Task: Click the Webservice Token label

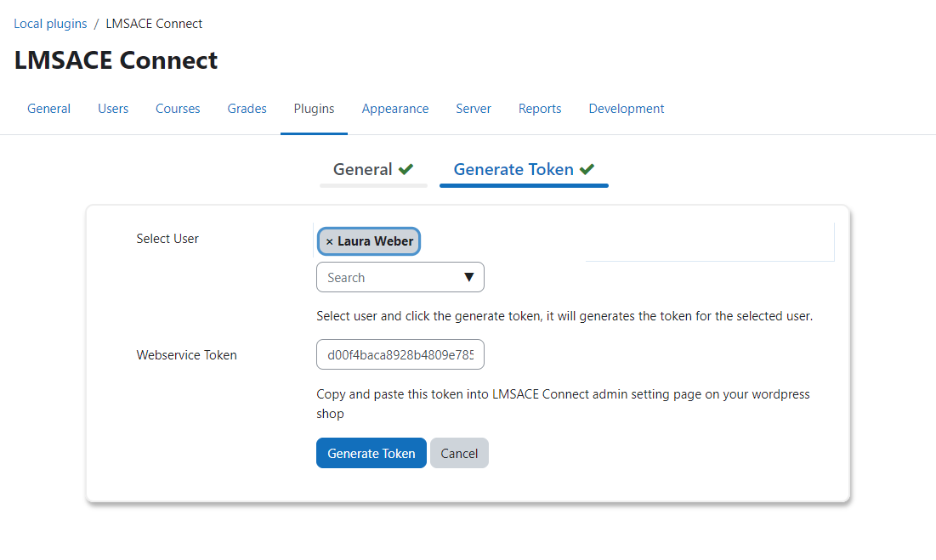Action: (x=187, y=355)
